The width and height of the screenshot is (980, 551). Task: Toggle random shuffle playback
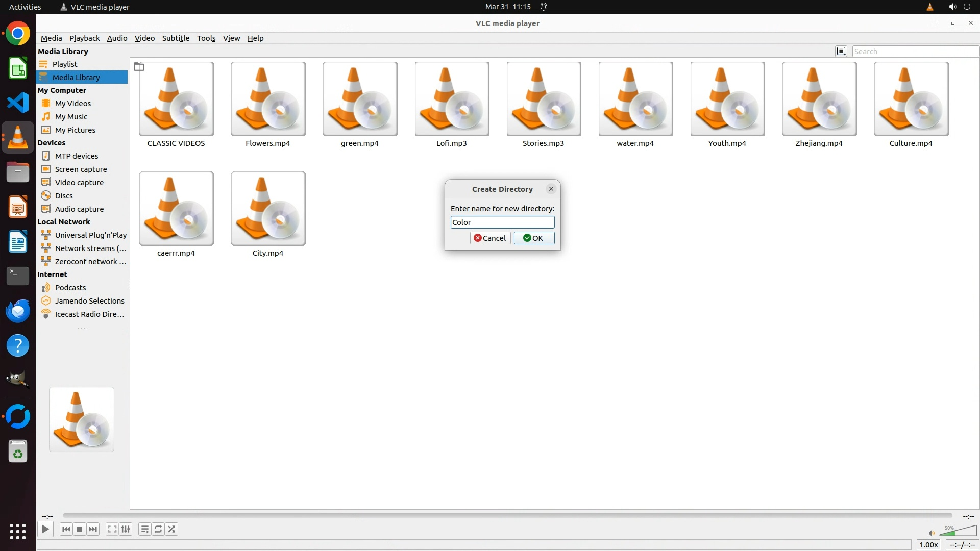point(172,529)
